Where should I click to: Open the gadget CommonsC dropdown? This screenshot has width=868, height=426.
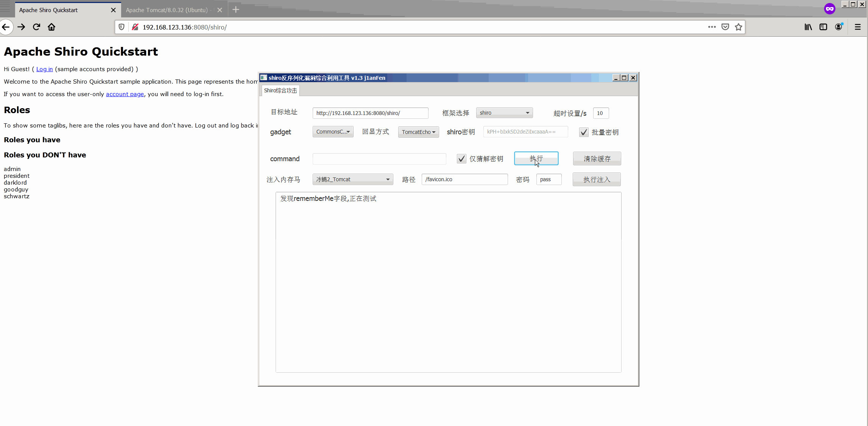pyautogui.click(x=333, y=132)
